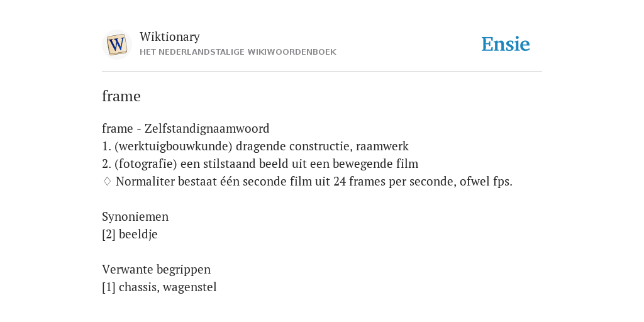This screenshot has width=644, height=322.
Task: Click the Verwante begrippen section label
Action: (156, 270)
